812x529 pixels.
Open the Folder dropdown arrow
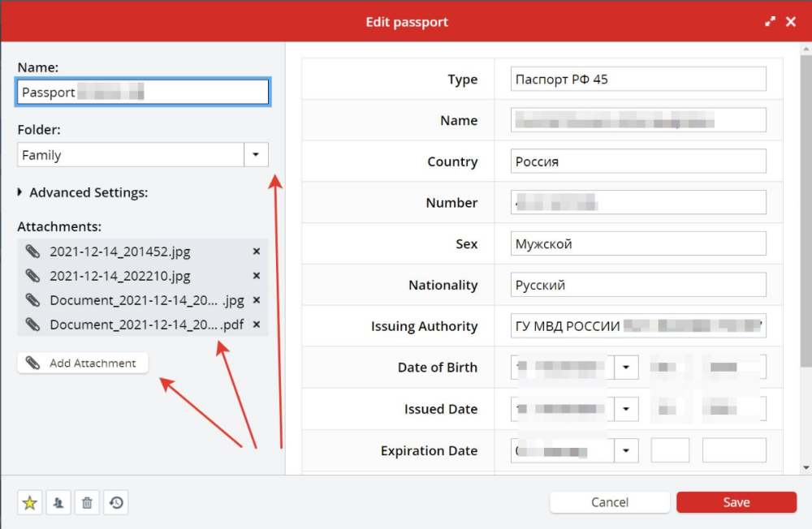click(x=256, y=155)
